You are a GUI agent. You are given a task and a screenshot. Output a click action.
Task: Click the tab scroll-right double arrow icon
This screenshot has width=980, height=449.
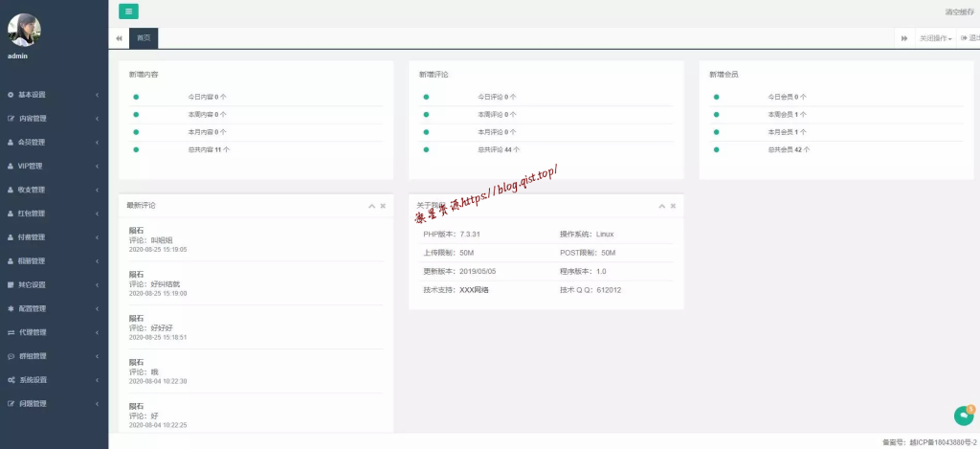coord(904,38)
